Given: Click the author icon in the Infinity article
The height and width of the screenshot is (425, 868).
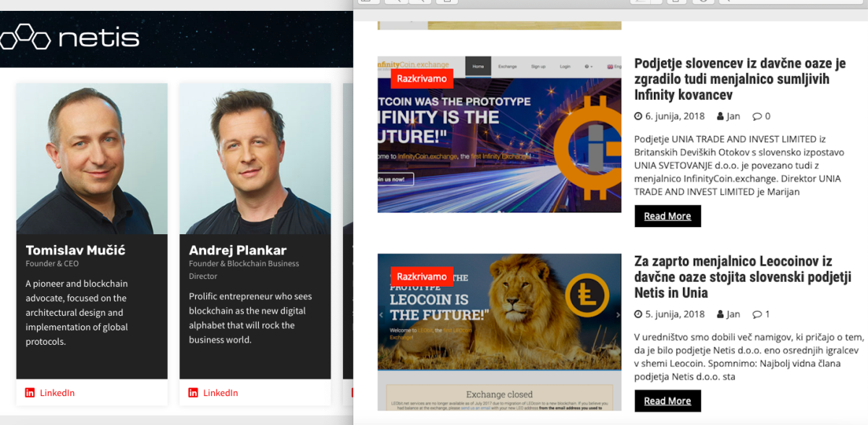Looking at the screenshot, I should [720, 116].
